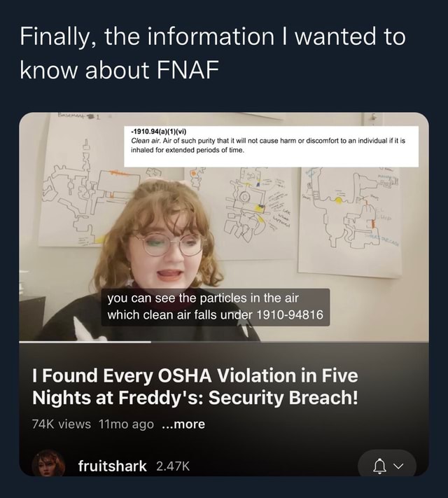Expand description via ...more
Image resolution: width=448 pixels, height=498 pixels.
click(x=183, y=424)
